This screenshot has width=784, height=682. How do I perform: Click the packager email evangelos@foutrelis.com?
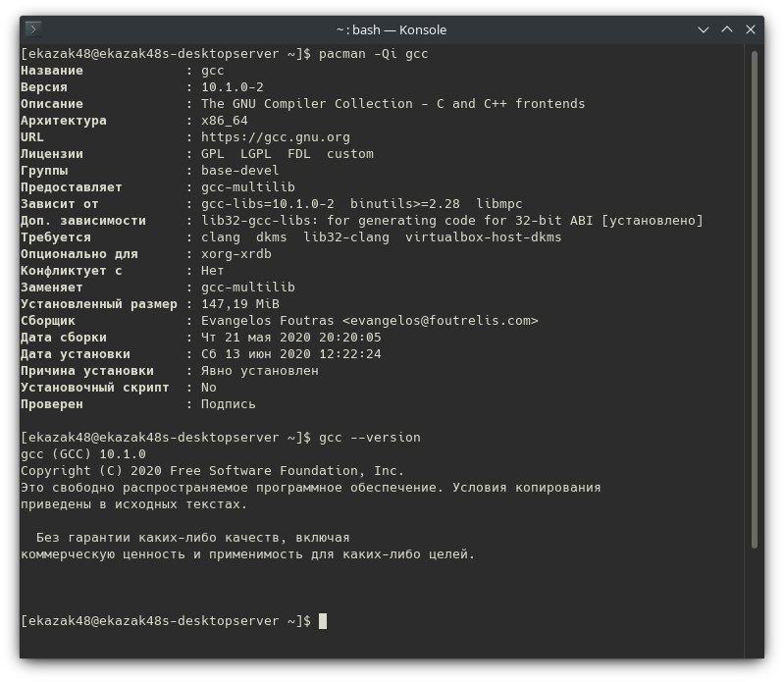(440, 321)
